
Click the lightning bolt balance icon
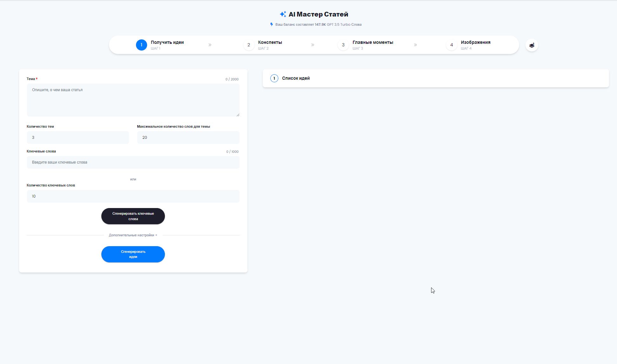271,24
